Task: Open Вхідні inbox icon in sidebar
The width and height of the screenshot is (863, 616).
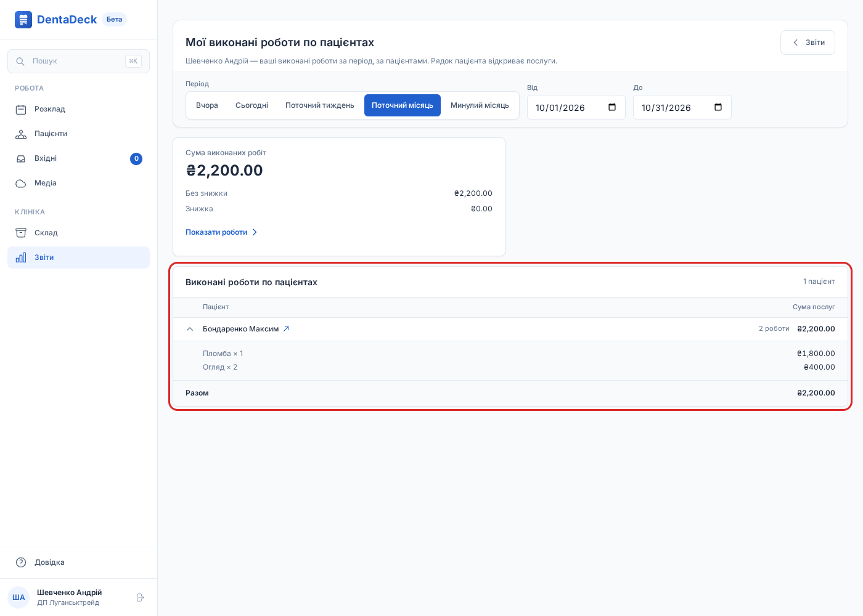Action: tap(21, 159)
